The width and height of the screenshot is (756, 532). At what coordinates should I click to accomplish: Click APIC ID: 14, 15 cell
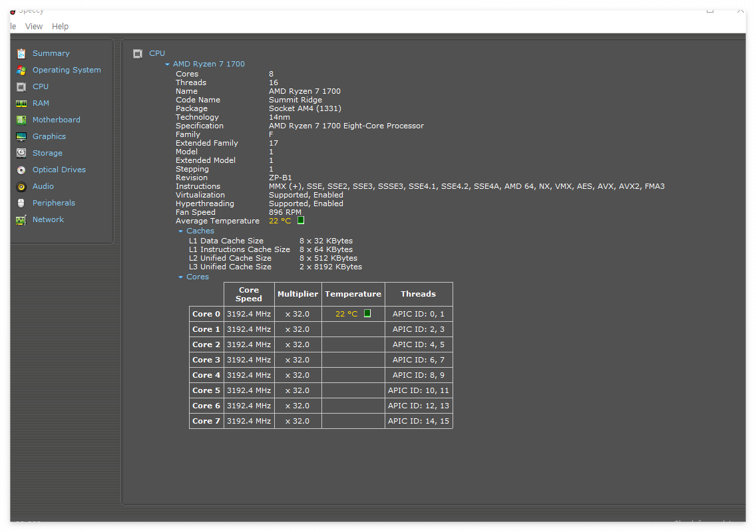pos(419,421)
